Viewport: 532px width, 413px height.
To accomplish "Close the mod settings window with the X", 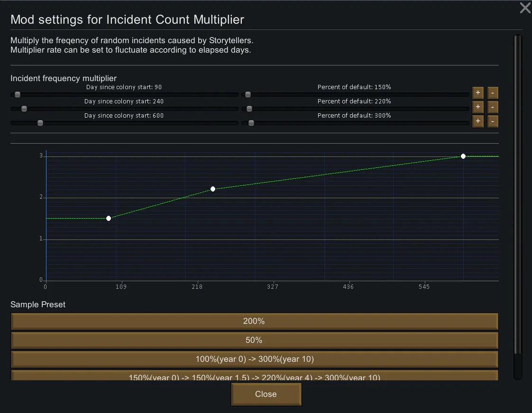I will pyautogui.click(x=525, y=8).
